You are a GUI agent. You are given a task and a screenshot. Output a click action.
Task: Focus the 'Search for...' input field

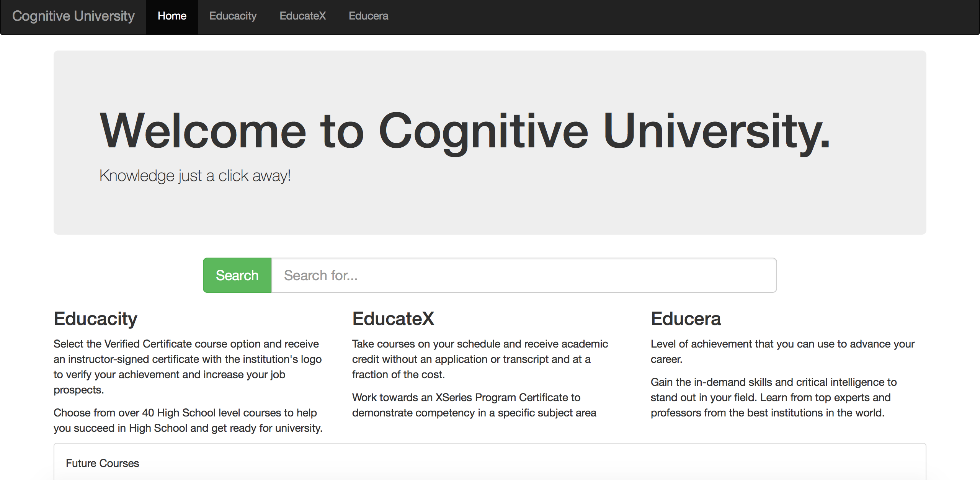pyautogui.click(x=524, y=275)
